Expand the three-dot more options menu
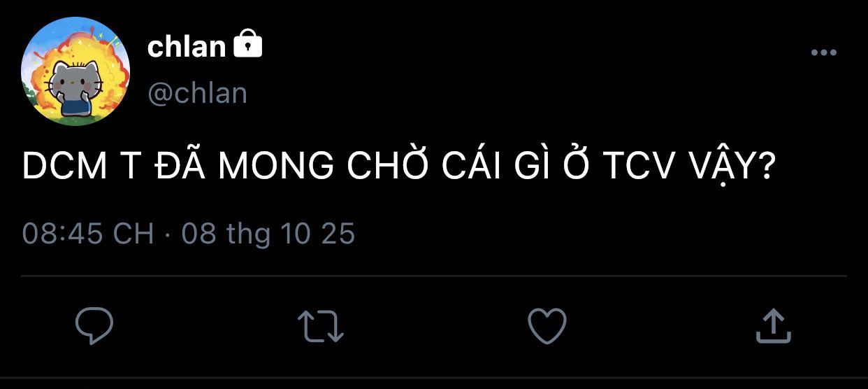Screen dimensions: 868x389 pos(824,52)
